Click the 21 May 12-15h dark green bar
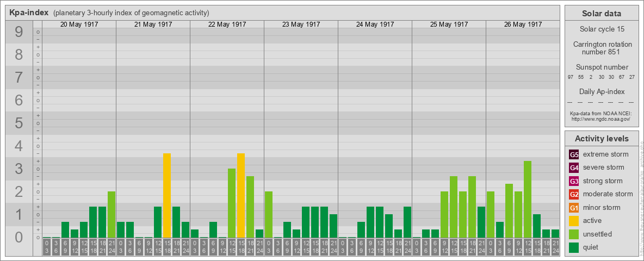The width and height of the screenshot is (644, 261). pyautogui.click(x=158, y=222)
